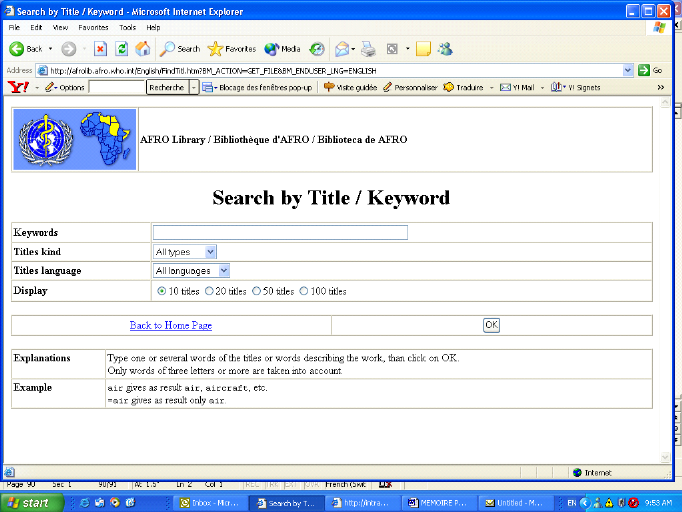Open the Media globe toolbar button

tap(282, 49)
